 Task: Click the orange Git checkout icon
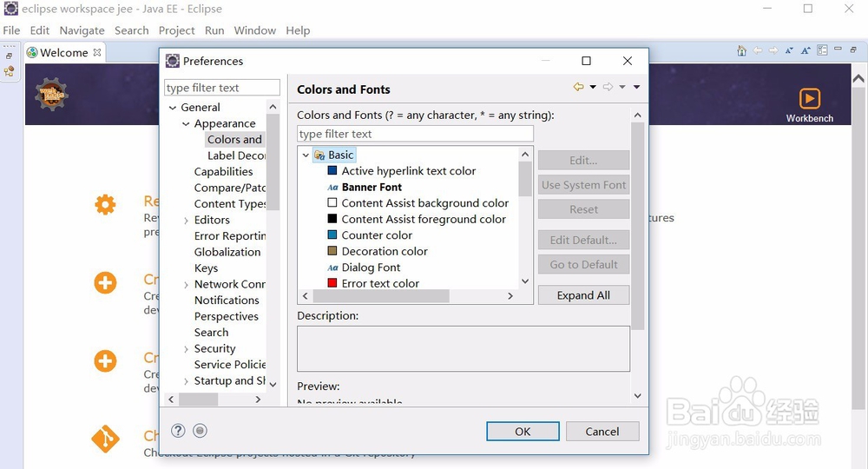click(x=105, y=439)
